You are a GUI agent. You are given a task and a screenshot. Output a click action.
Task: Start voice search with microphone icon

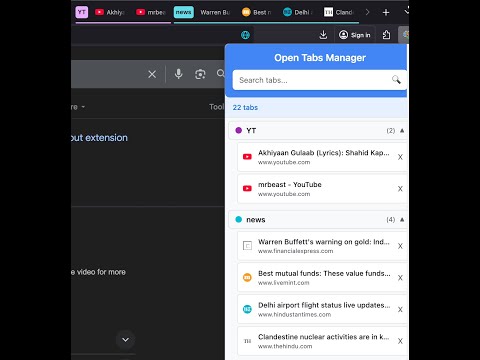click(x=179, y=74)
